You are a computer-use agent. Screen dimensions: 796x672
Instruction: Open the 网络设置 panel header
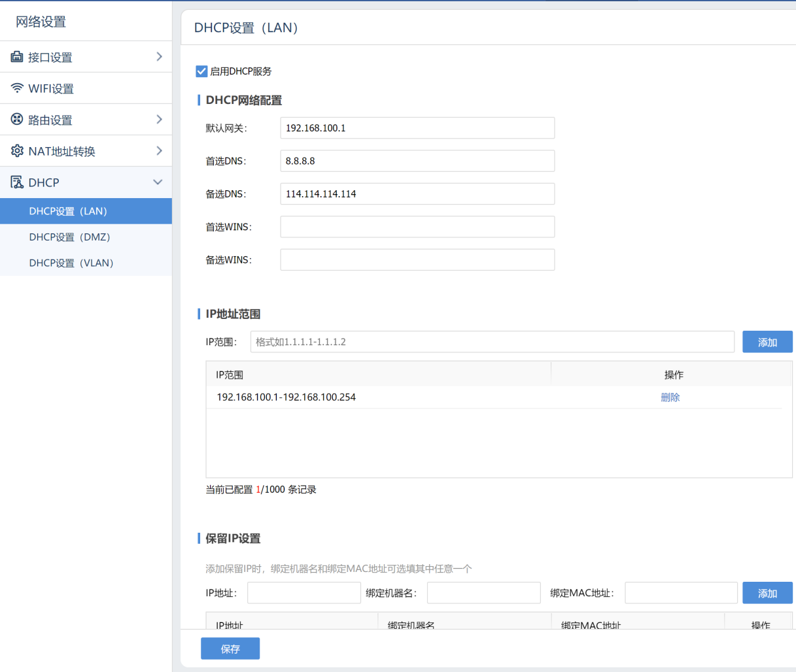coord(39,22)
